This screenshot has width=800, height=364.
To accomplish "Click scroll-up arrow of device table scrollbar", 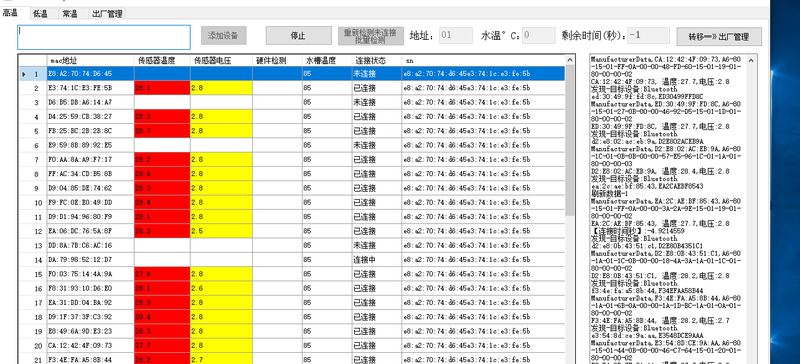I will coord(570,60).
